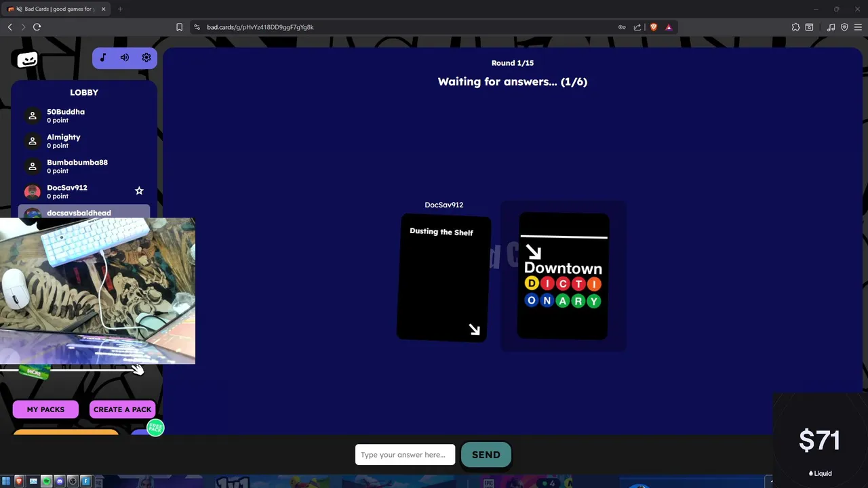Click CREATE A PACK button
The width and height of the screenshot is (868, 488).
122,409
